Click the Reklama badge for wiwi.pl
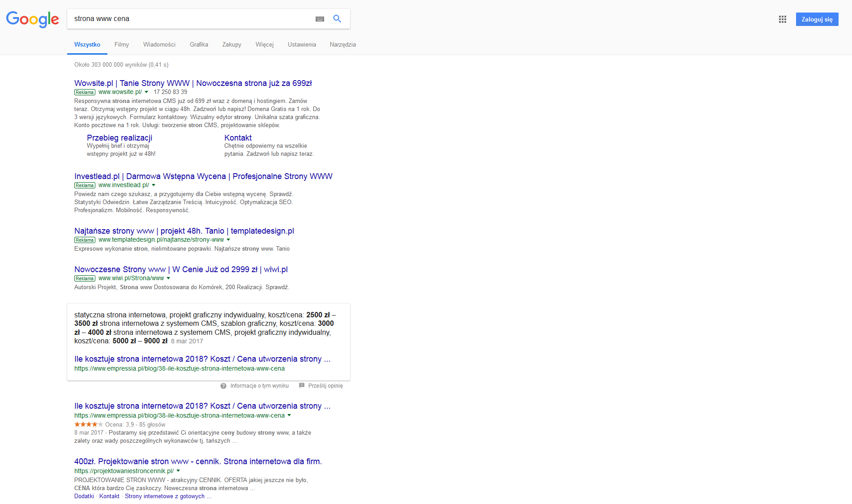 click(x=85, y=278)
